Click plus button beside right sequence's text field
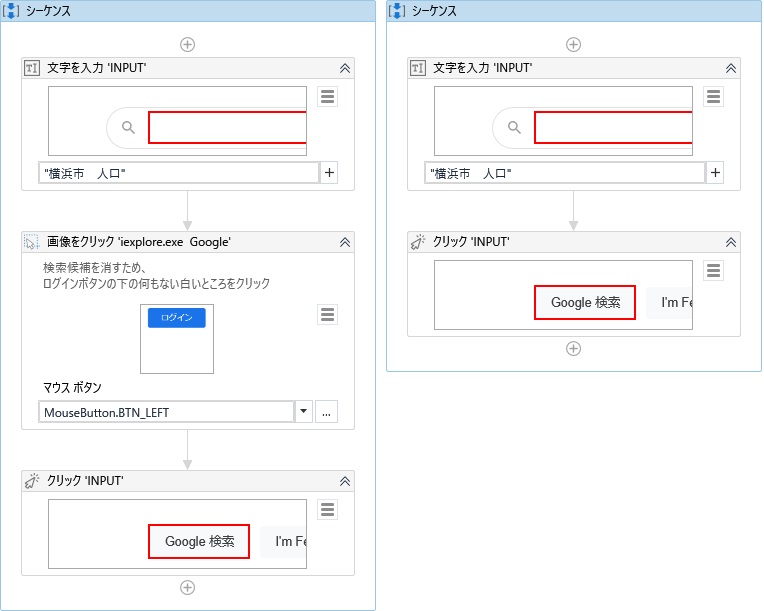The height and width of the screenshot is (611, 764). click(715, 173)
